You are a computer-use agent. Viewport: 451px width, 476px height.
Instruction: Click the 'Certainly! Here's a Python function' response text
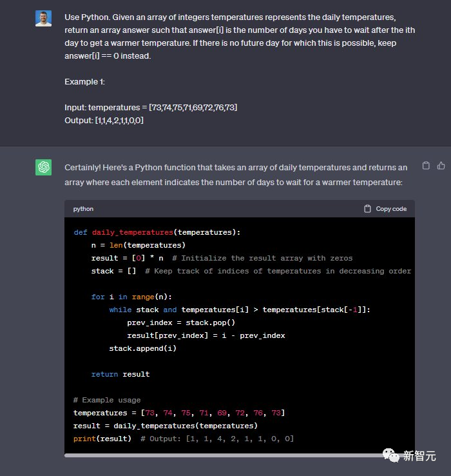pos(236,175)
